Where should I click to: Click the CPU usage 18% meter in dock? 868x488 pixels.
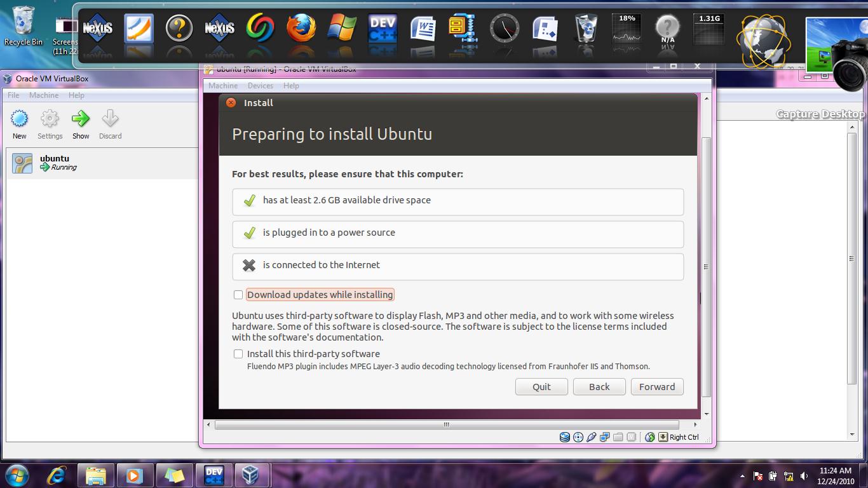[x=627, y=28]
